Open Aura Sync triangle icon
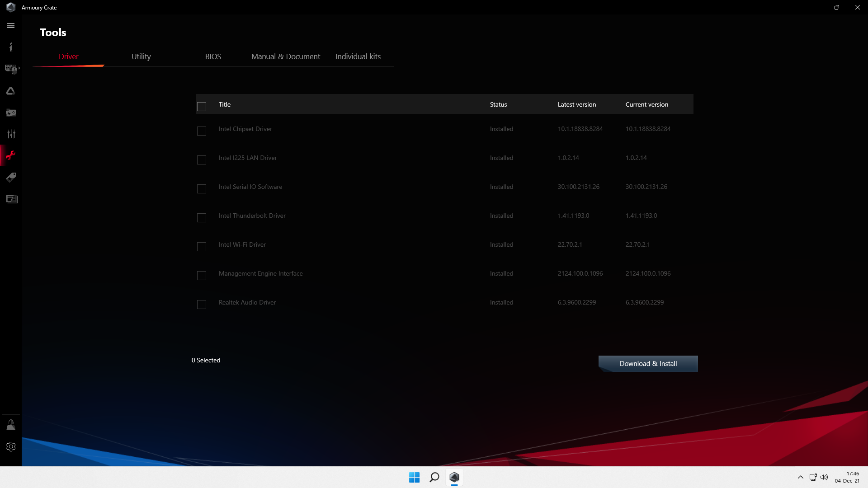868x488 pixels. point(11,91)
